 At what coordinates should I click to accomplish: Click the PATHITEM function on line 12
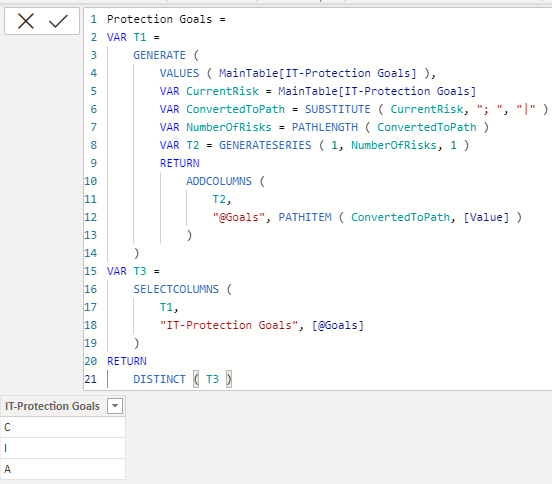(x=305, y=217)
